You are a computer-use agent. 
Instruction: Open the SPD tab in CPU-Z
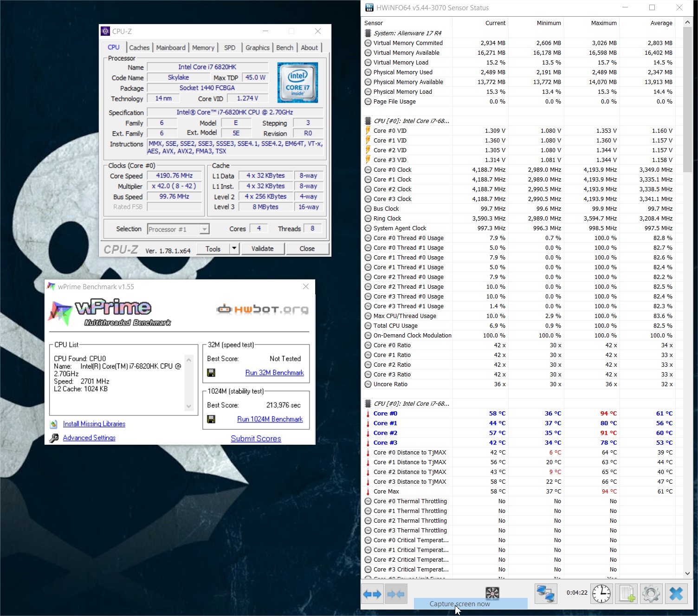click(230, 47)
